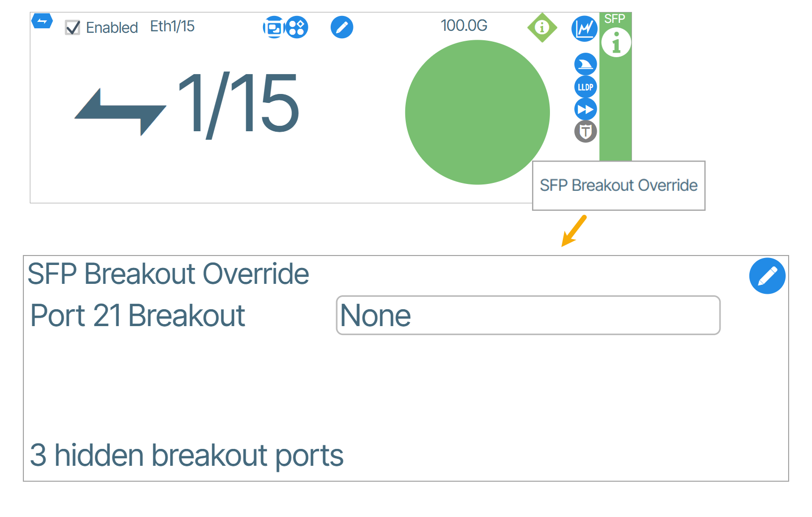Viewport: 812px width, 517px height.
Task: Click the large green port status circle
Action: [x=477, y=112]
